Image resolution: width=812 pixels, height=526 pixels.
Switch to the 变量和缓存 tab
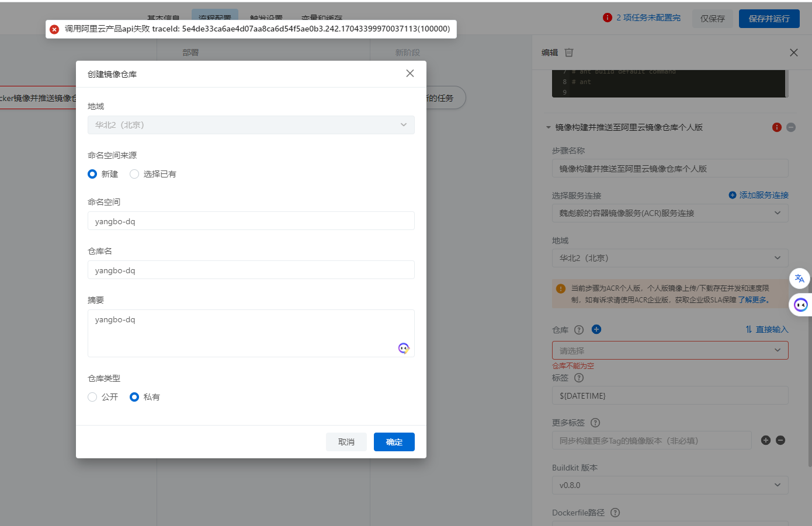(x=322, y=18)
